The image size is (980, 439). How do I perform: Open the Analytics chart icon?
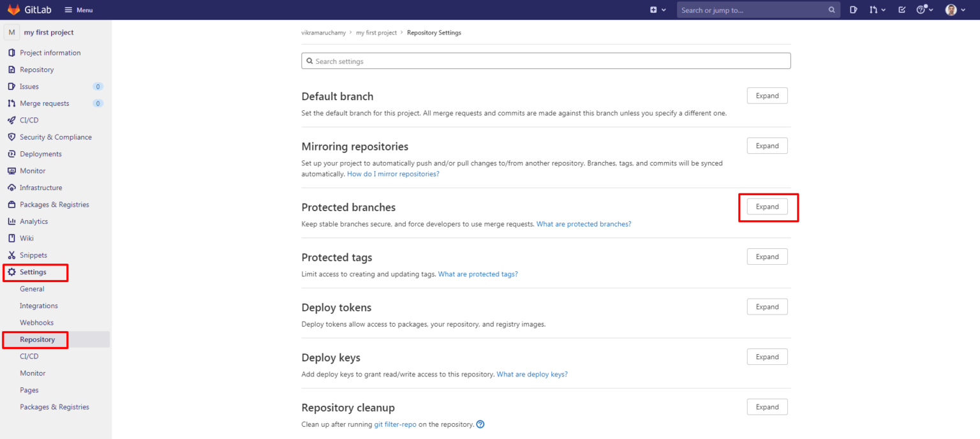click(x=11, y=221)
